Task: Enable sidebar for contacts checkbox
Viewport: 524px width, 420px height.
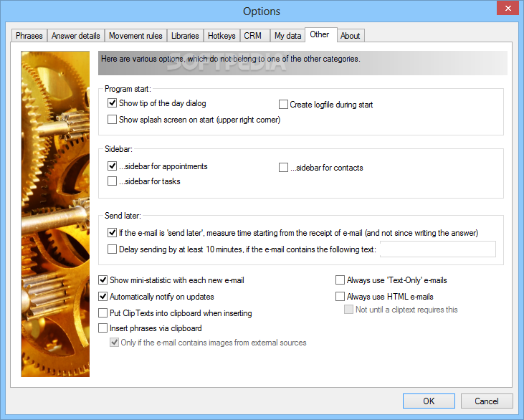Action: (283, 168)
